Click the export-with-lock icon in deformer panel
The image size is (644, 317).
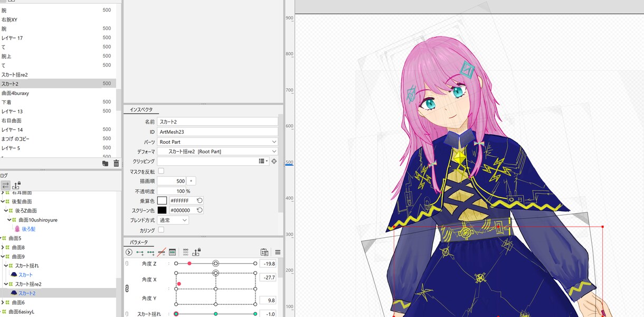16,185
